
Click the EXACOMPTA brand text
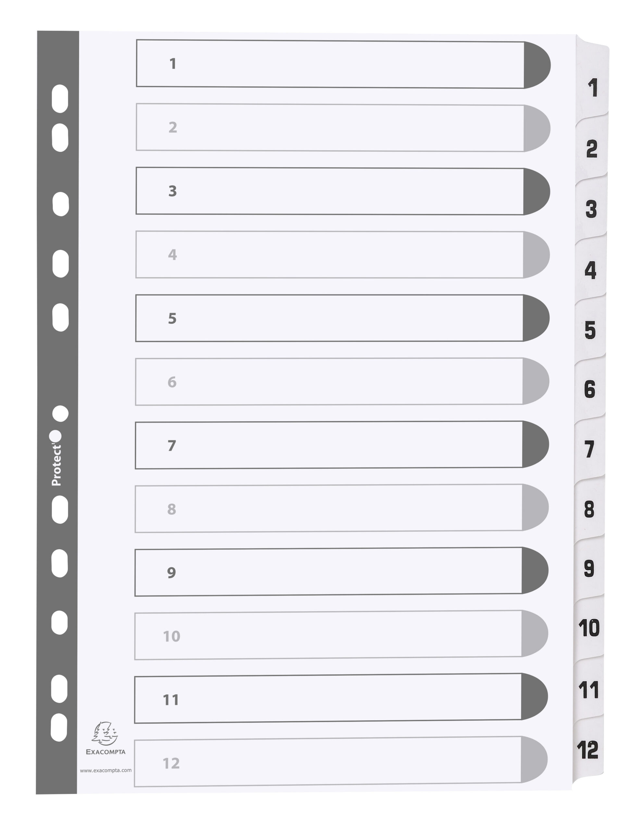tap(105, 752)
